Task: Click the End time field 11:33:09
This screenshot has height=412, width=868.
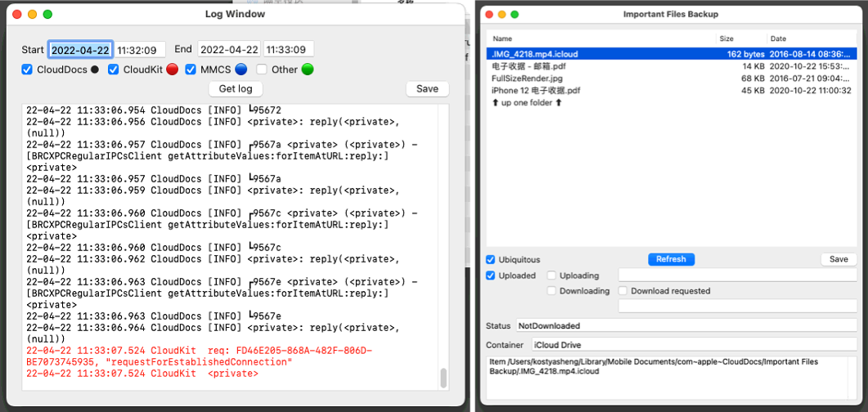Action: tap(289, 49)
